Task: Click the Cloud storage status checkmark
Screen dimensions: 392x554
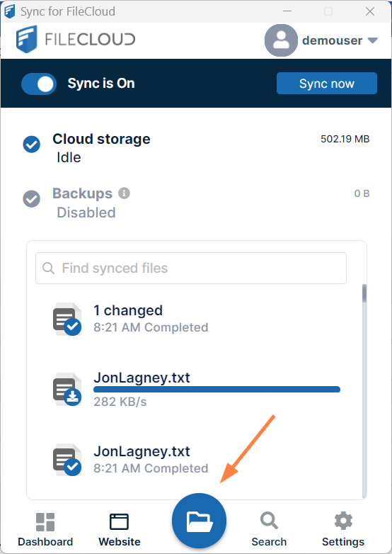Action: coord(31,144)
